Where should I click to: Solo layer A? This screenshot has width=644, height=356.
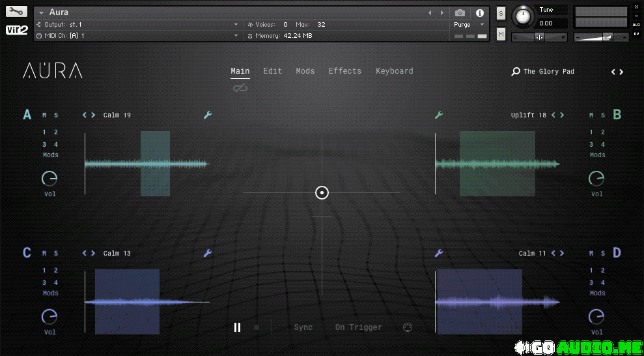coord(56,115)
